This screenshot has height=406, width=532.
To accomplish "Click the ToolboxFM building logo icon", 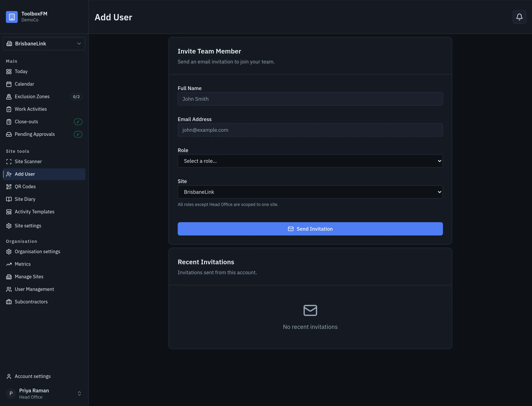I will pos(12,17).
